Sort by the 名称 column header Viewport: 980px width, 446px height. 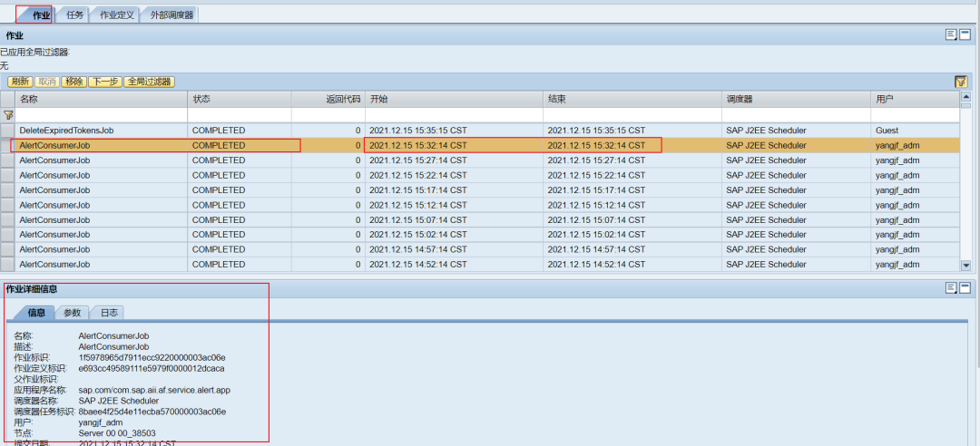(x=102, y=100)
